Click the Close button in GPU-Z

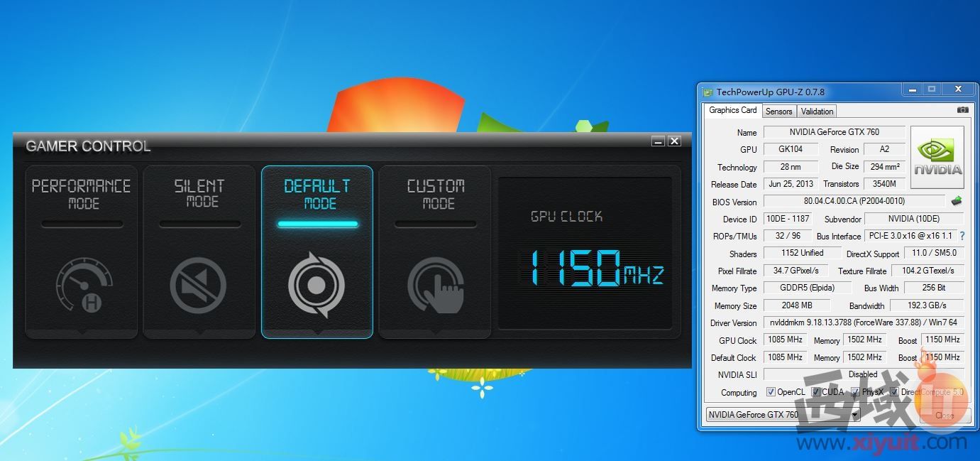click(x=945, y=416)
